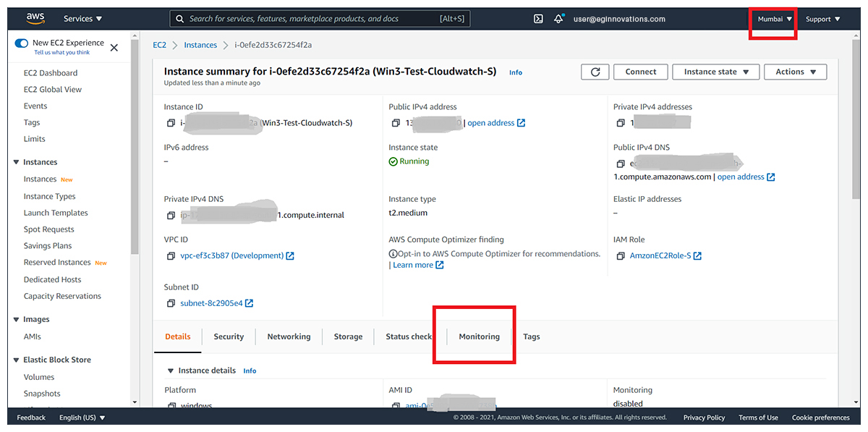Image resolution: width=868 pixels, height=432 pixels.
Task: Collapse the Instance details section
Action: tap(171, 370)
